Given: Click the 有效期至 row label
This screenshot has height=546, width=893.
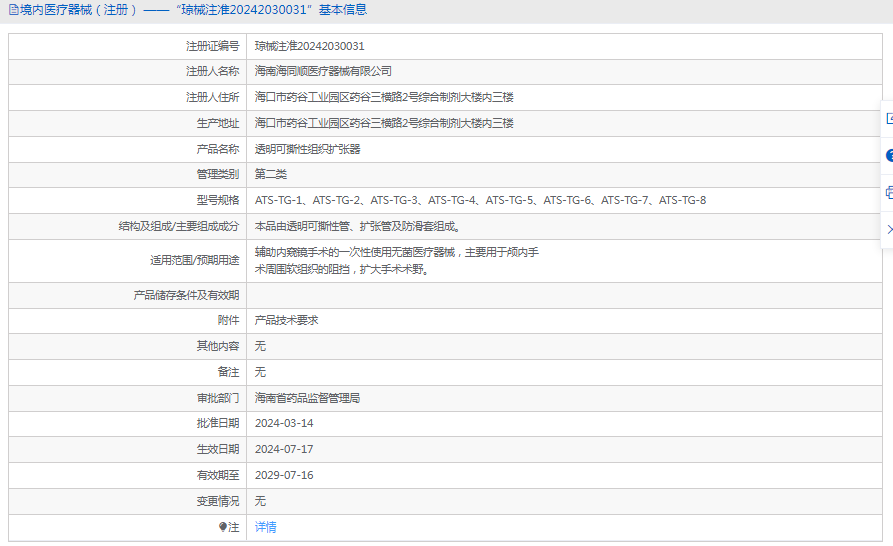Looking at the screenshot, I should pos(218,475).
